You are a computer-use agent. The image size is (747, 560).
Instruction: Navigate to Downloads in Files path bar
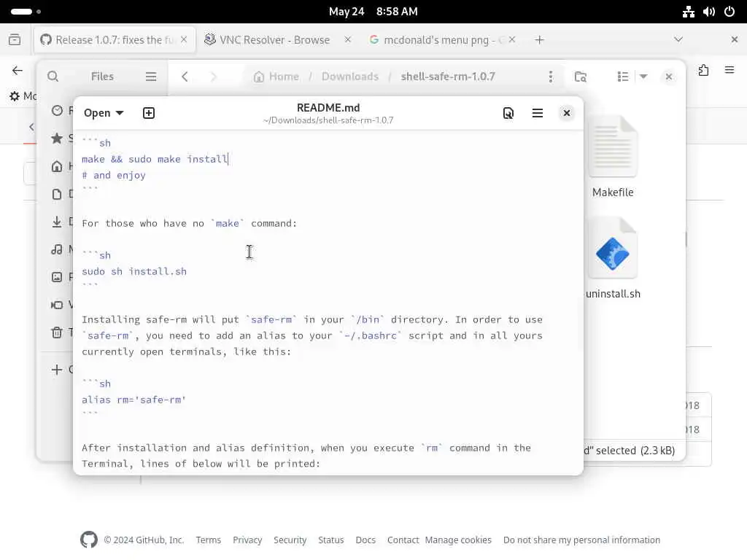[x=350, y=77]
